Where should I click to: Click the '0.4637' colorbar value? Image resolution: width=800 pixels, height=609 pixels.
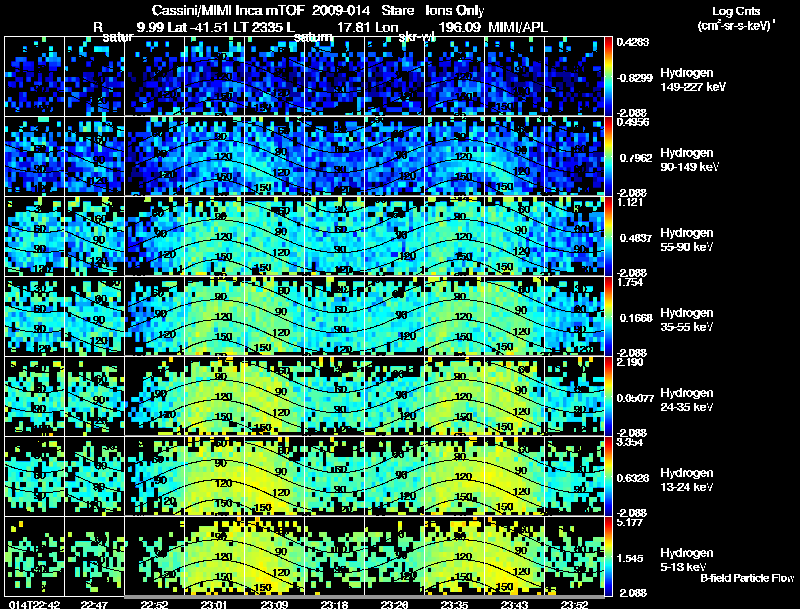click(x=636, y=238)
